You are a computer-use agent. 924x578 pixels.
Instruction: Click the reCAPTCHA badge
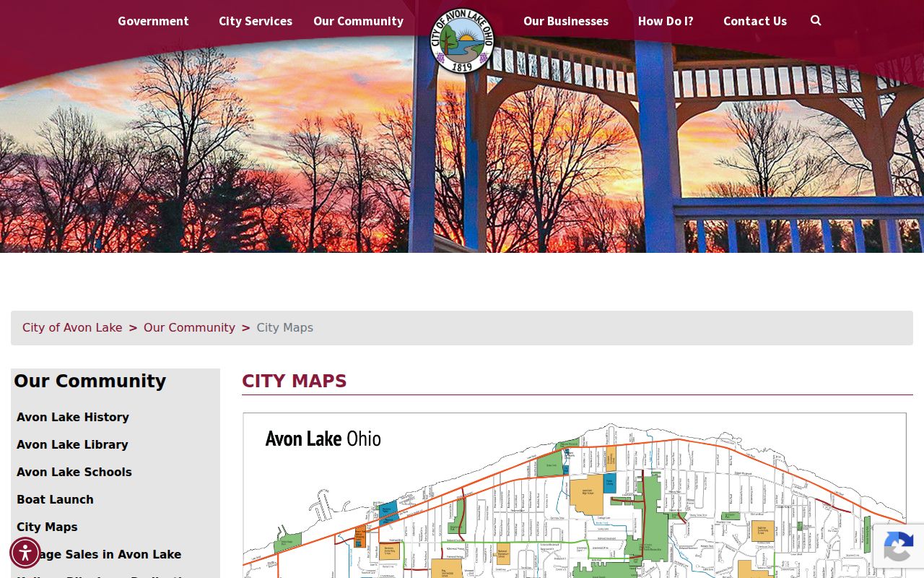tap(898, 546)
